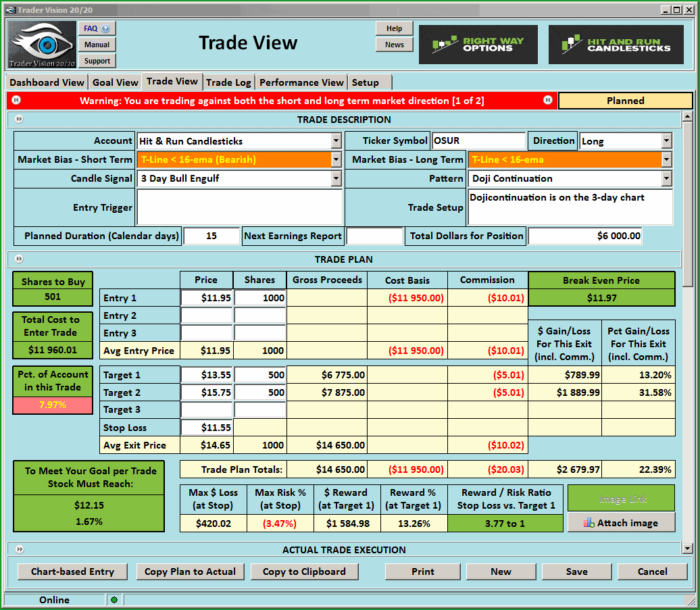The width and height of the screenshot is (700, 610).
Task: Click the scrollbar down arrow
Action: pos(688,549)
